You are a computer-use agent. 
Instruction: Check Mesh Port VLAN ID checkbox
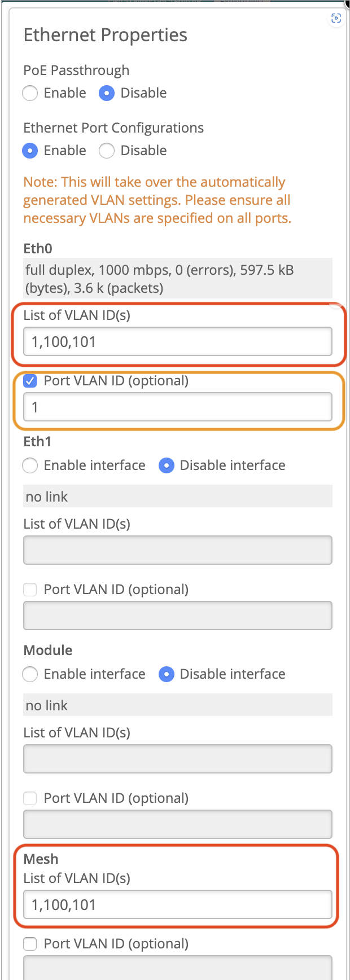(30, 944)
